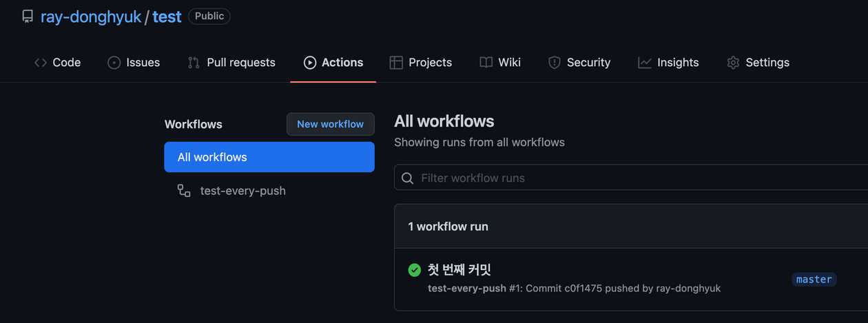Click the Actions play icon
This screenshot has height=323, width=868.
click(310, 63)
